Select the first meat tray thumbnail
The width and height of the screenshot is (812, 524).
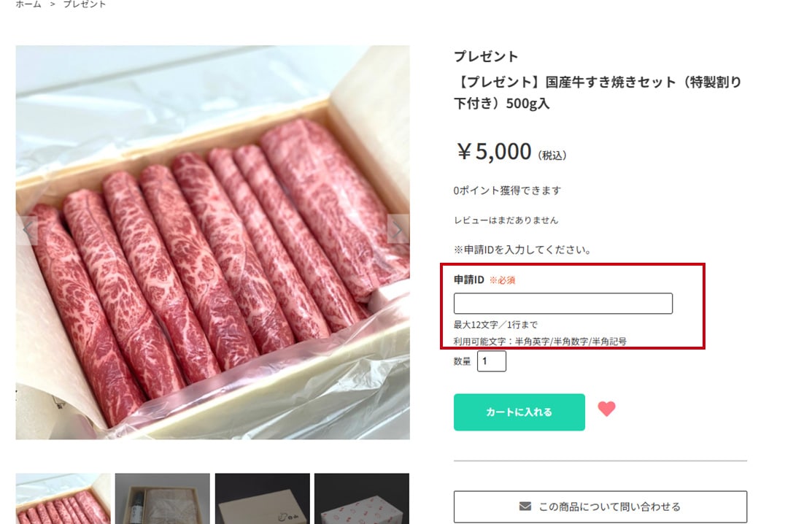point(63,498)
